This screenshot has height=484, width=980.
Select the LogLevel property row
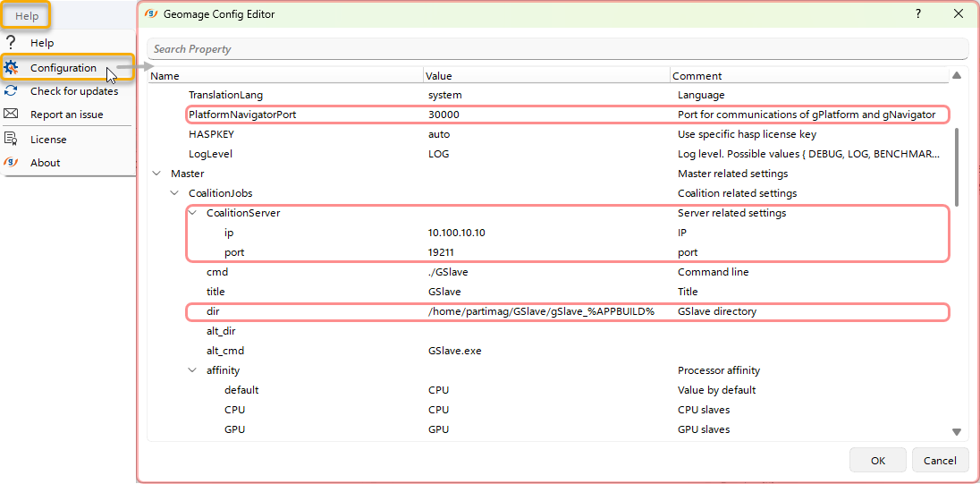point(549,154)
